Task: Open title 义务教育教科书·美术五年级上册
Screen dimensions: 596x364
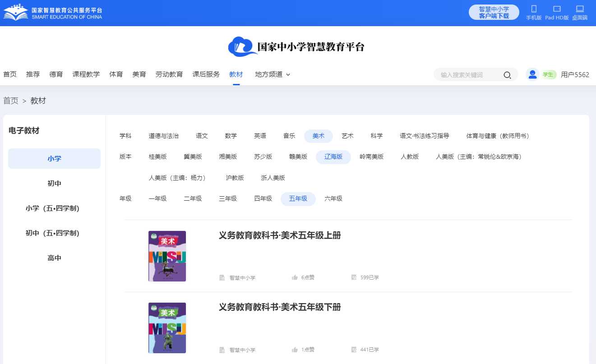Action: (x=280, y=235)
